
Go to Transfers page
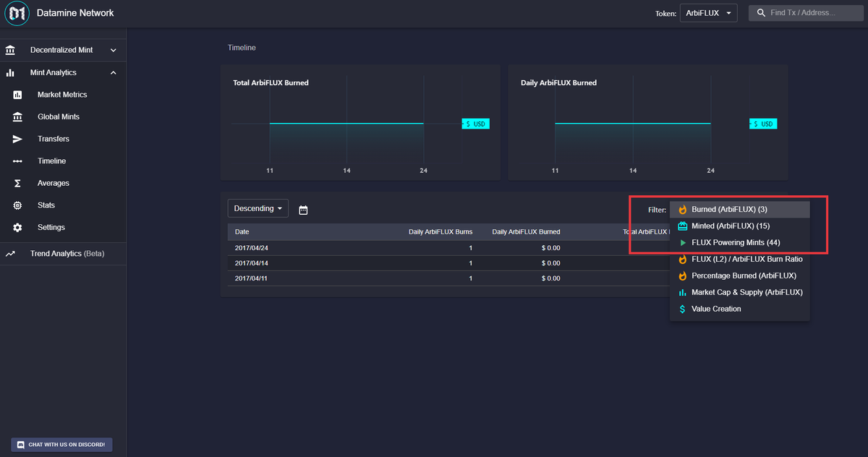click(63, 139)
